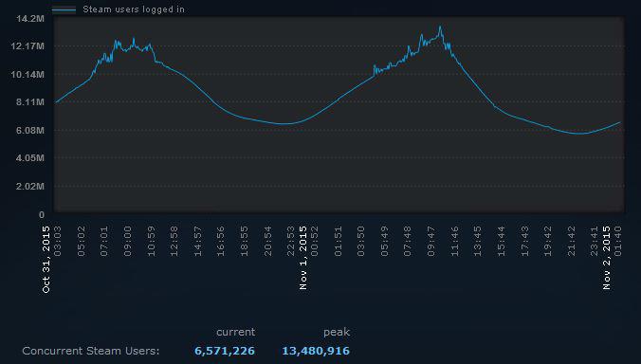This screenshot has width=641, height=364.
Task: Click the 16:56 time label
Action: pyautogui.click(x=221, y=241)
